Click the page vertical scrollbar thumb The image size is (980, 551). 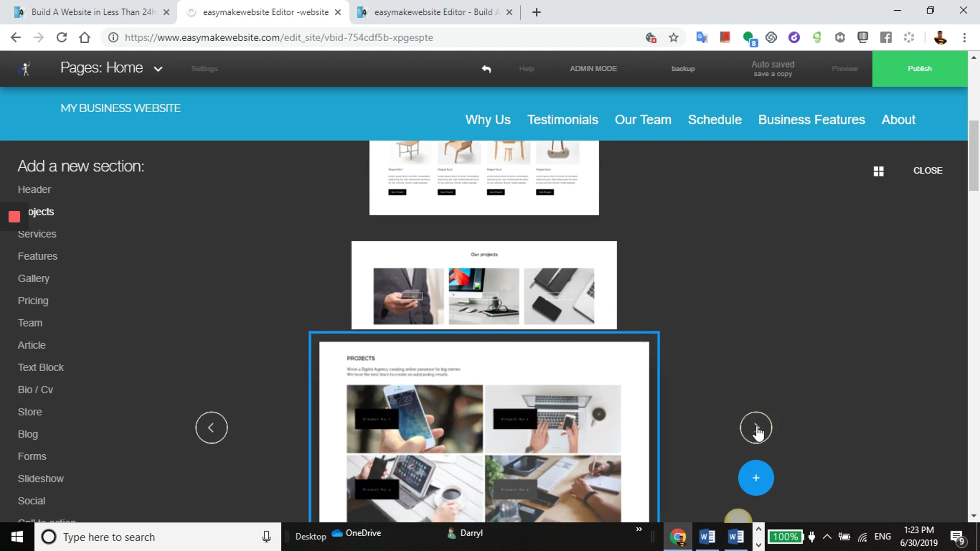tap(973, 155)
